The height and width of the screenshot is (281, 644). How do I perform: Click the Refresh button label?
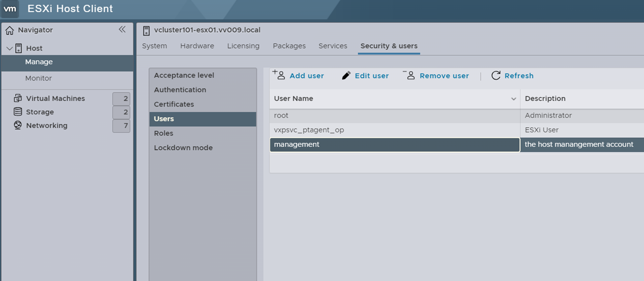coord(519,76)
